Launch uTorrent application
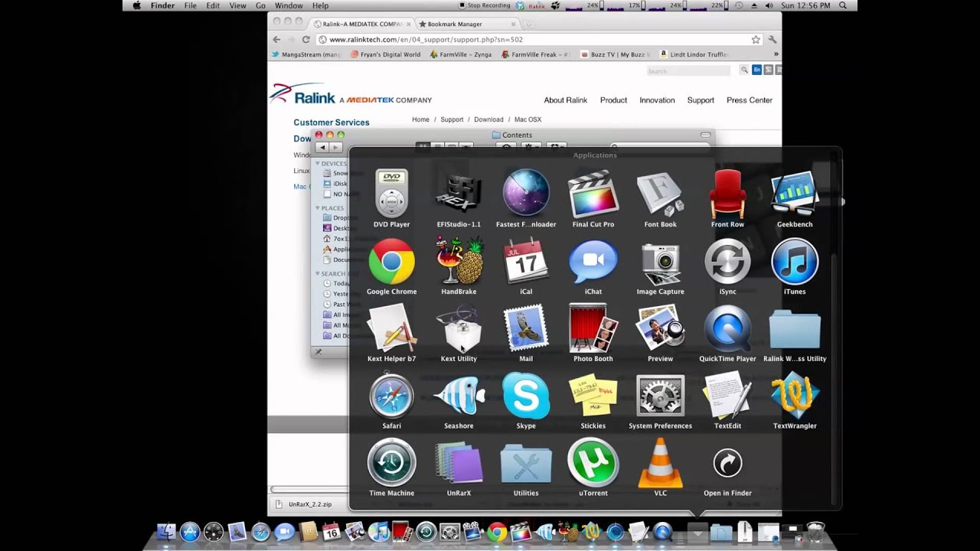 click(593, 462)
